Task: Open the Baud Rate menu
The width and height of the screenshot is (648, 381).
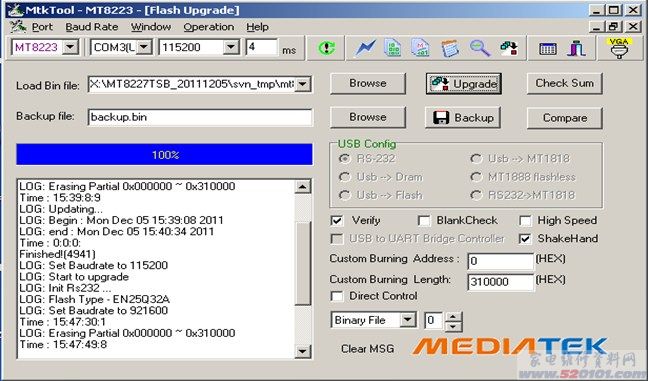Action: pyautogui.click(x=92, y=27)
